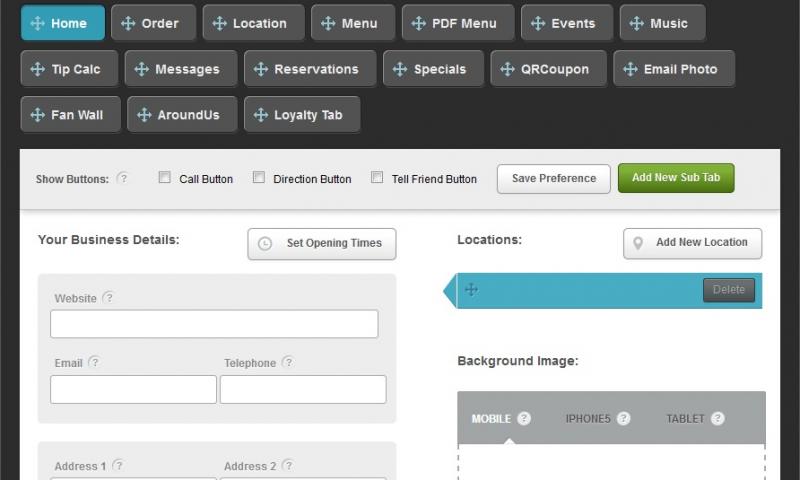Click the move handle icon on Messages tab
This screenshot has width=800, height=480.
tap(141, 69)
